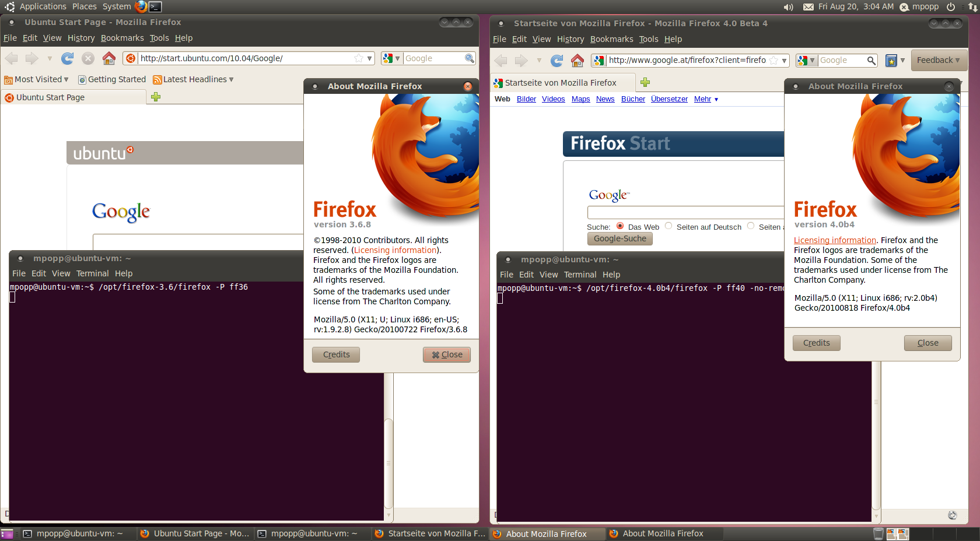Screen dimensions: 980x541
Task: Click search magnifier in Firefox 3.6 search box
Action: point(470,58)
